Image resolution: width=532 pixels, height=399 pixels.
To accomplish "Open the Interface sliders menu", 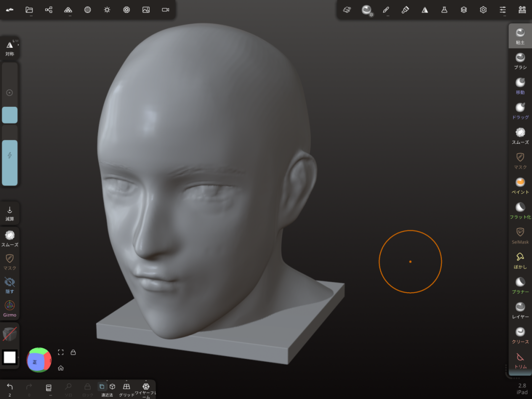I will (503, 10).
